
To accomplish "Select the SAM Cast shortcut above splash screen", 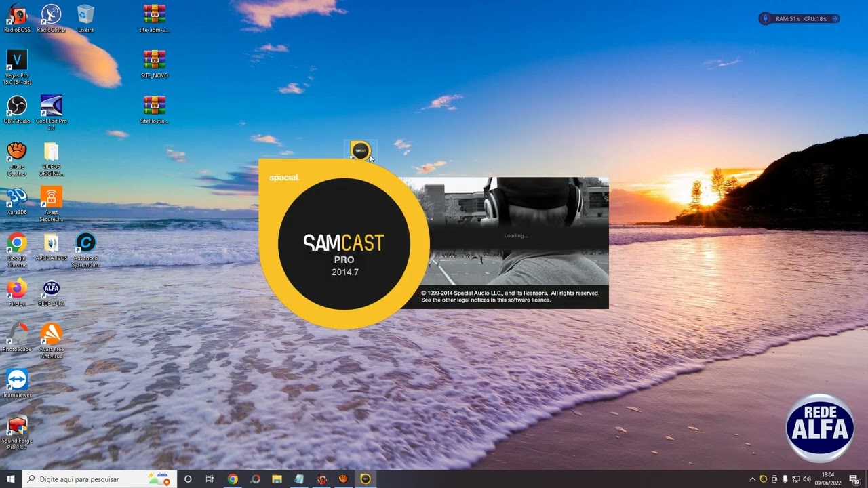I will point(360,150).
